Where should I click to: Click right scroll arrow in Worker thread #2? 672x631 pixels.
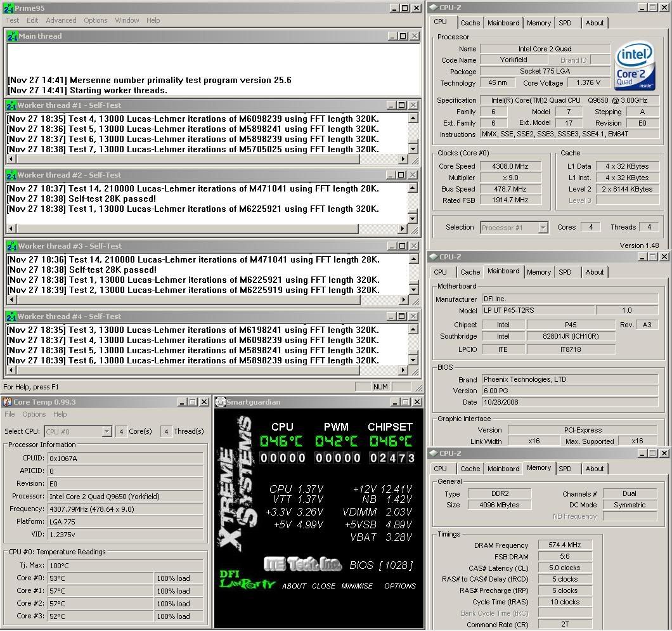click(x=402, y=229)
